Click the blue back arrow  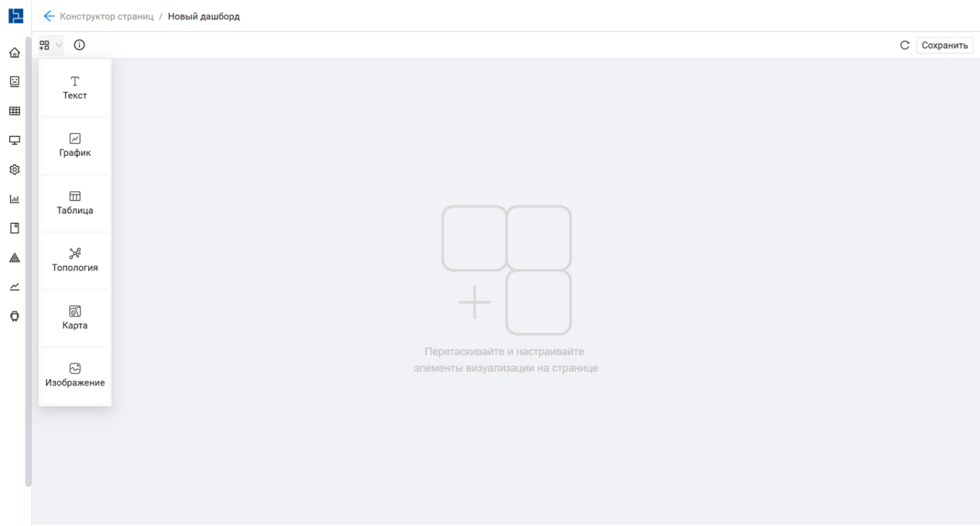(x=49, y=16)
